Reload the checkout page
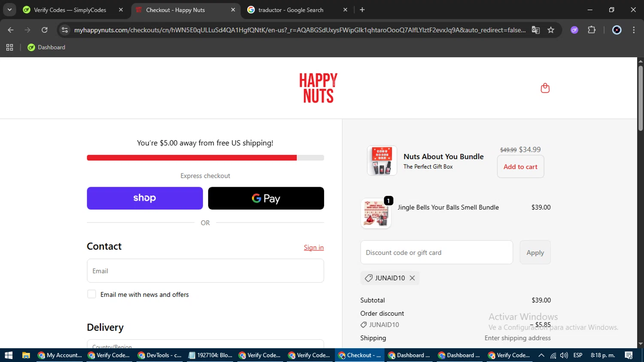 pos(44,30)
